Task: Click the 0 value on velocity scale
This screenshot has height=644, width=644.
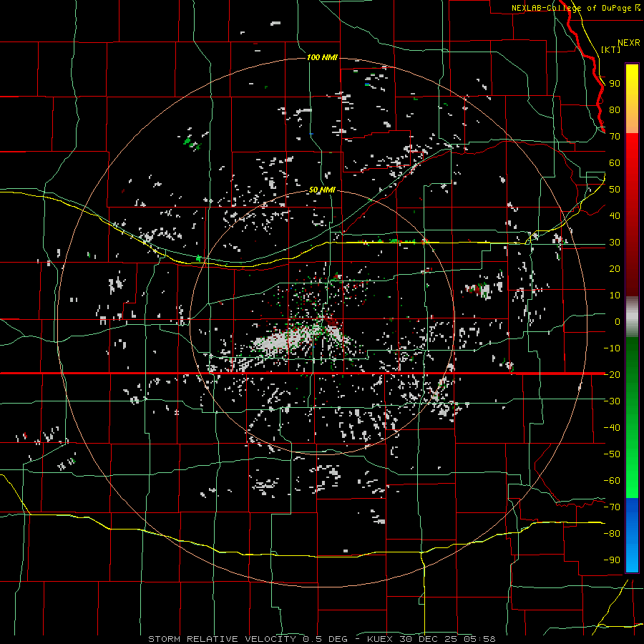Action: (x=618, y=321)
